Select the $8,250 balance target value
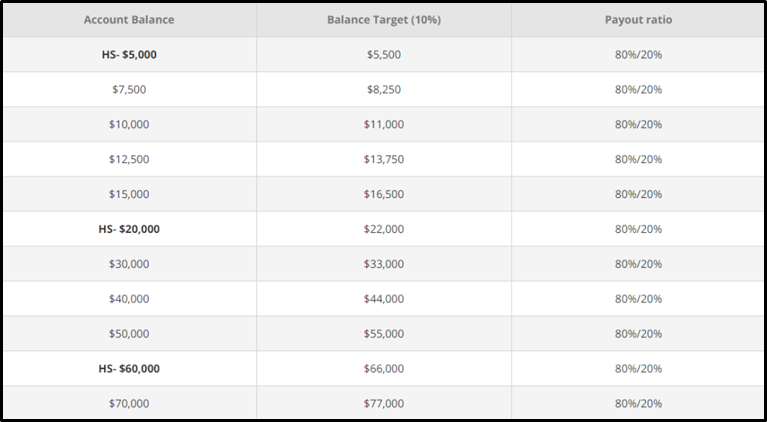Screen dimensions: 767x422 coord(384,89)
